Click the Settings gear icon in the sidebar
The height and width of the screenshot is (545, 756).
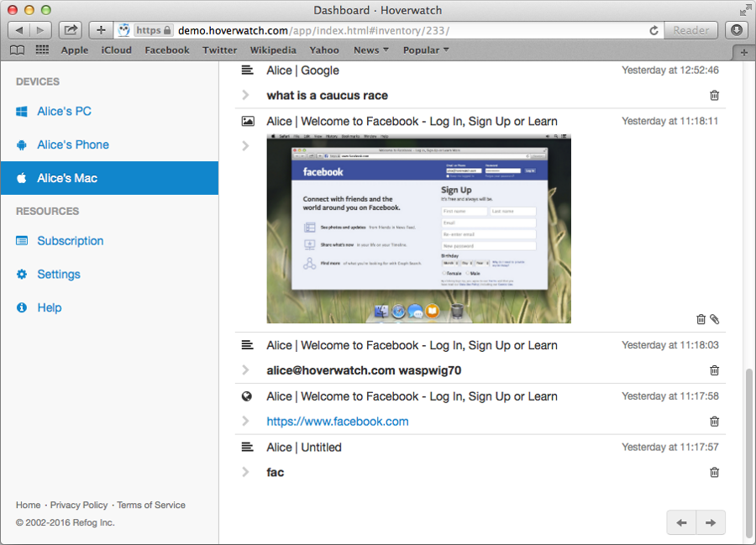click(22, 275)
